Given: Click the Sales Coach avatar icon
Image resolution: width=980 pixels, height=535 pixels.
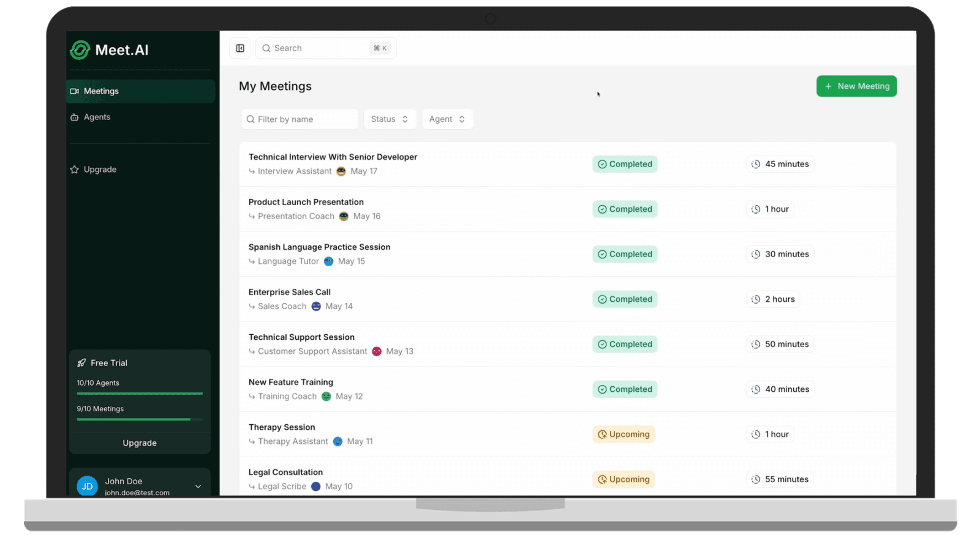Looking at the screenshot, I should [316, 306].
